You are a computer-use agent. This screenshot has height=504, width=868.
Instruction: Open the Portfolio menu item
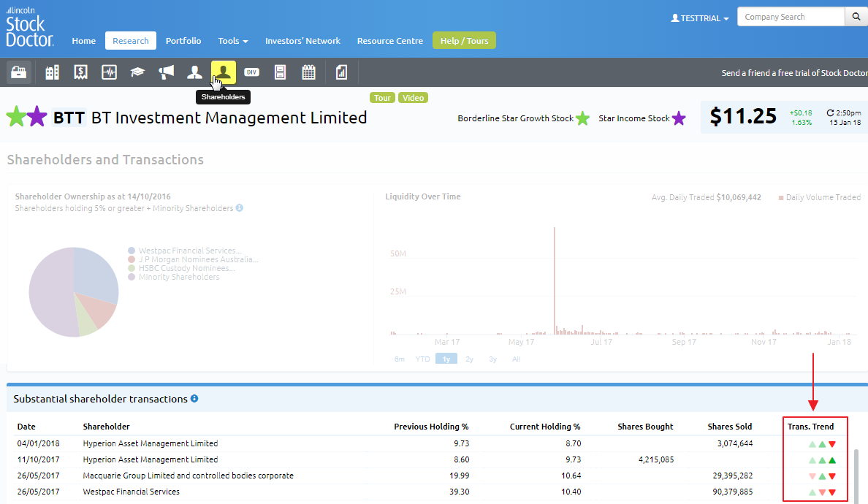183,41
